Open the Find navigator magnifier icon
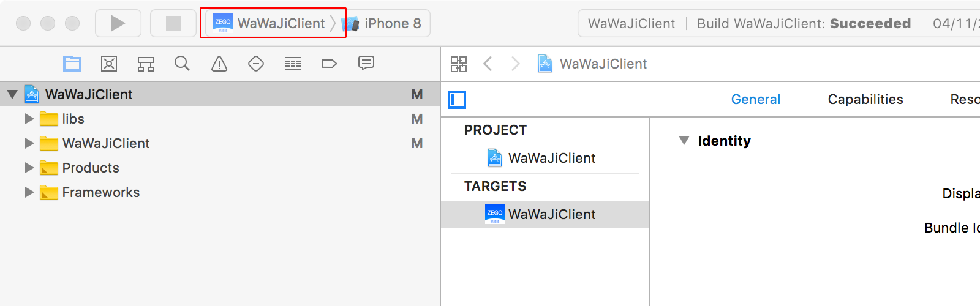 (x=182, y=64)
